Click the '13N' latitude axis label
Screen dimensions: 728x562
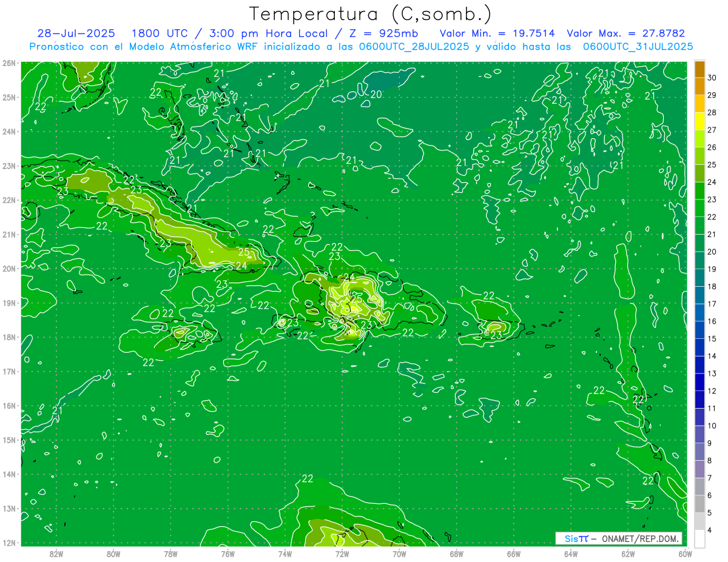pyautogui.click(x=9, y=509)
